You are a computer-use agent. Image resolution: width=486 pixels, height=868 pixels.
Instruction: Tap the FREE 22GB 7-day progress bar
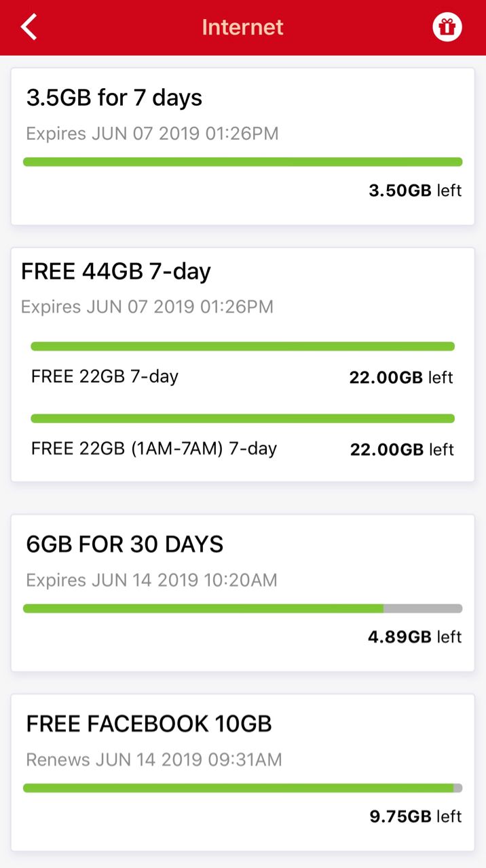pyautogui.click(x=242, y=347)
